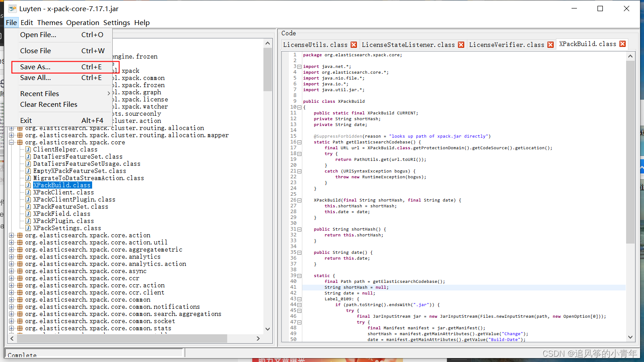Close the LicenseStateListener.class tab

point(461,45)
